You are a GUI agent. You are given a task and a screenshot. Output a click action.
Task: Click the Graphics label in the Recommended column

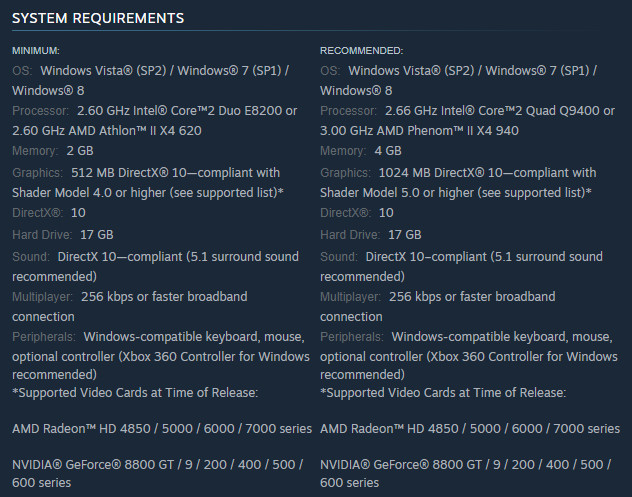(345, 173)
